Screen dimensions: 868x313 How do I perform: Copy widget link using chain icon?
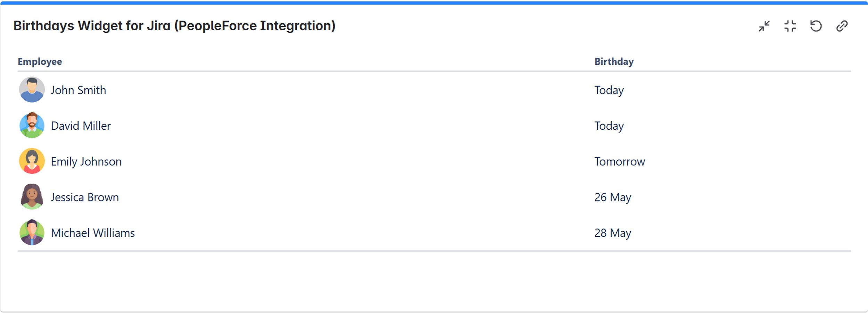pos(842,26)
